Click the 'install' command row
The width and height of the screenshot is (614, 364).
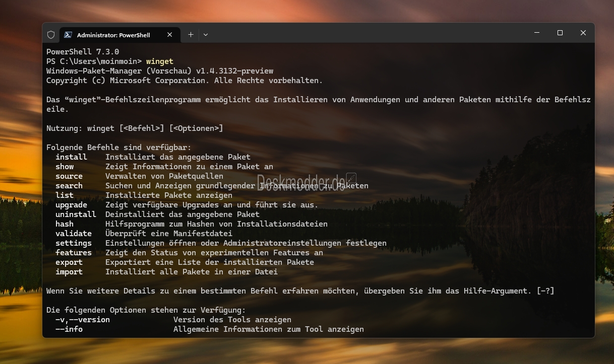153,157
